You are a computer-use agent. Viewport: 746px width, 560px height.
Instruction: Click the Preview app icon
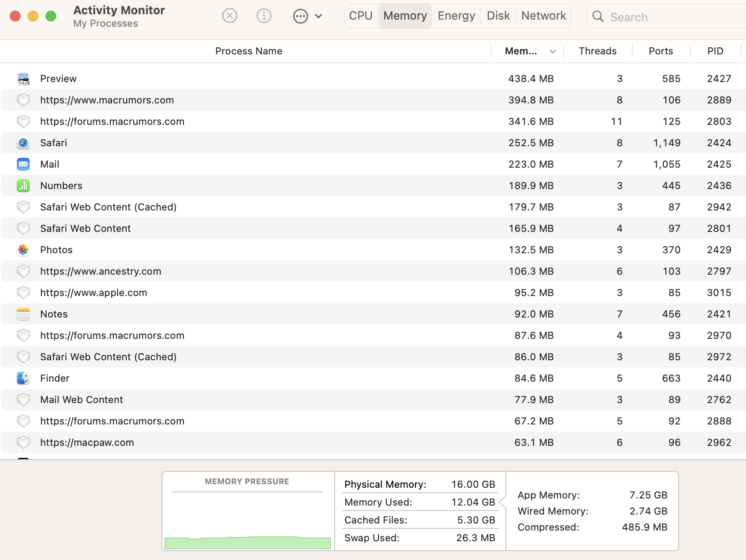point(23,79)
